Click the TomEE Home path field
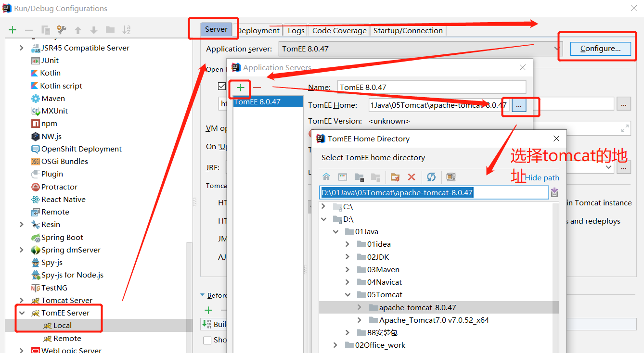Image resolution: width=644 pixels, height=353 pixels. pos(438,105)
